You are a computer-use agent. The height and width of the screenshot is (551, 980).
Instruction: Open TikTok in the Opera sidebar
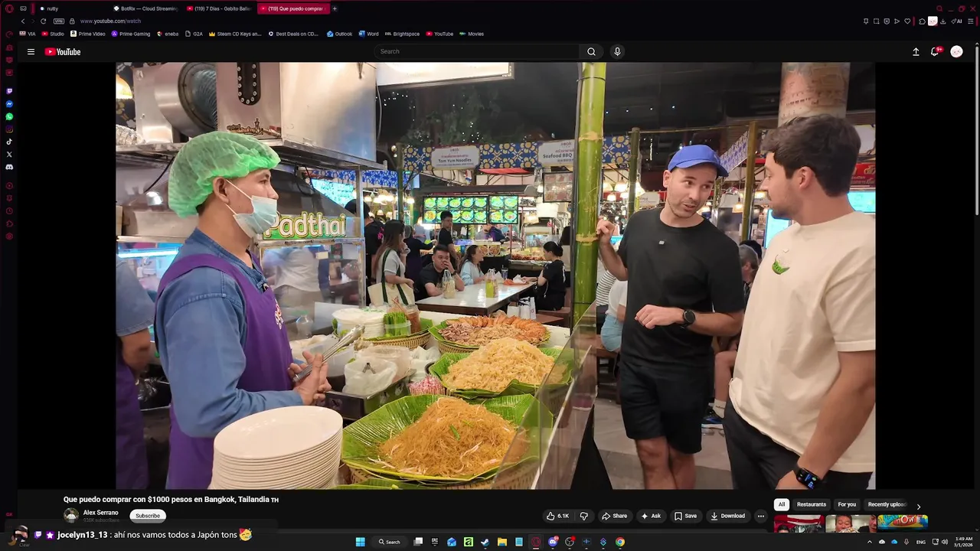pos(9,142)
